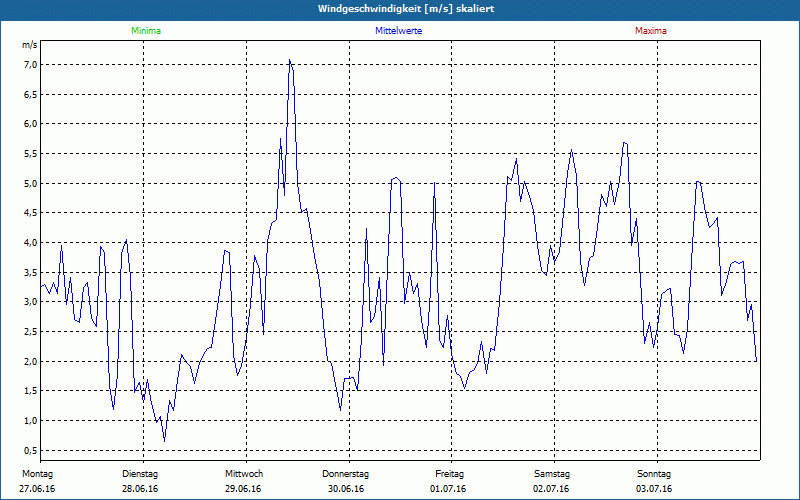800x500 pixels.
Task: Click the Freitag day label
Action: (449, 474)
